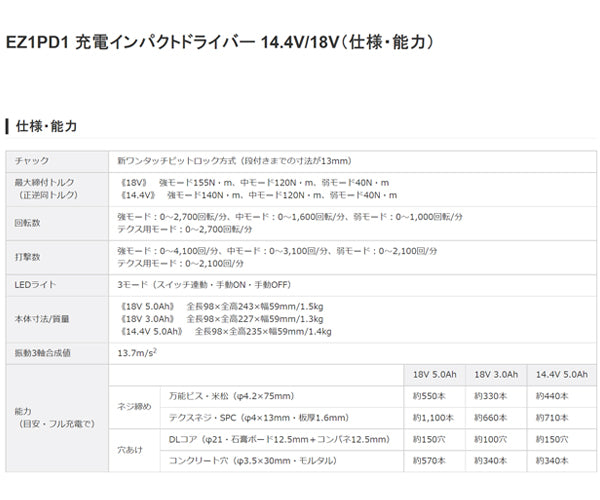
Task: Select the 新ワンタッチビットロック方式 description text
Action: point(235,161)
